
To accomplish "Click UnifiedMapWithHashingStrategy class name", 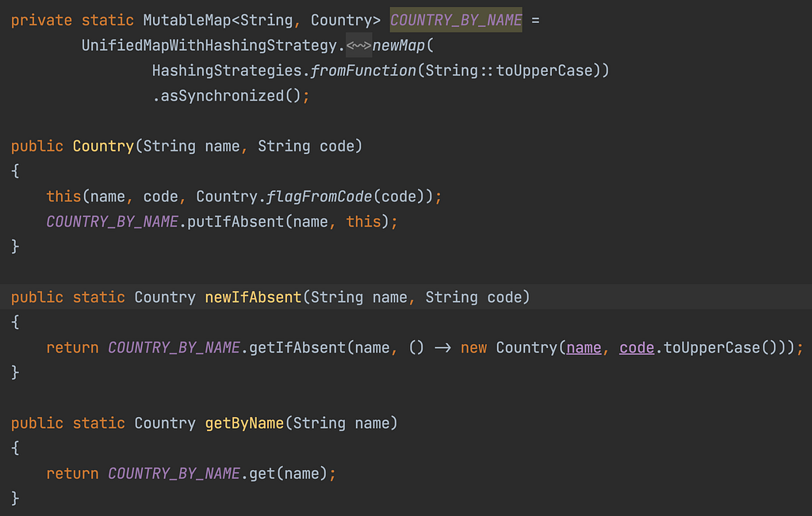I will coord(209,45).
